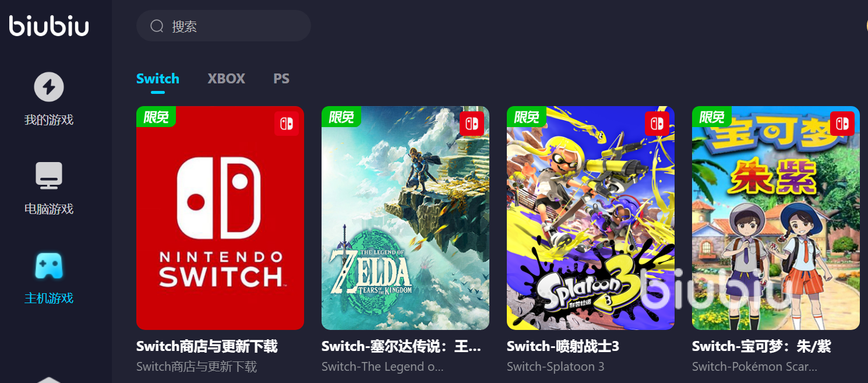Open My Games lightning icon
This screenshot has height=383, width=868.
pos(49,87)
